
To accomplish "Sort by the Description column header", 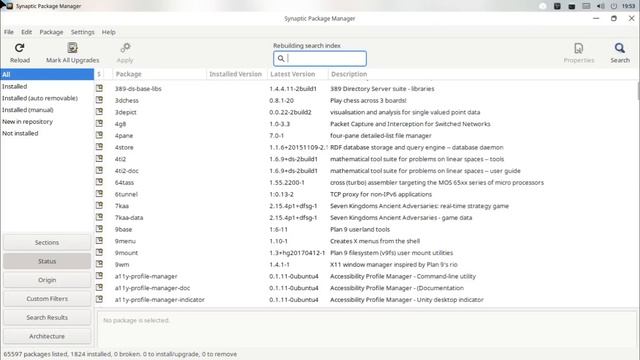I will (x=482, y=74).
